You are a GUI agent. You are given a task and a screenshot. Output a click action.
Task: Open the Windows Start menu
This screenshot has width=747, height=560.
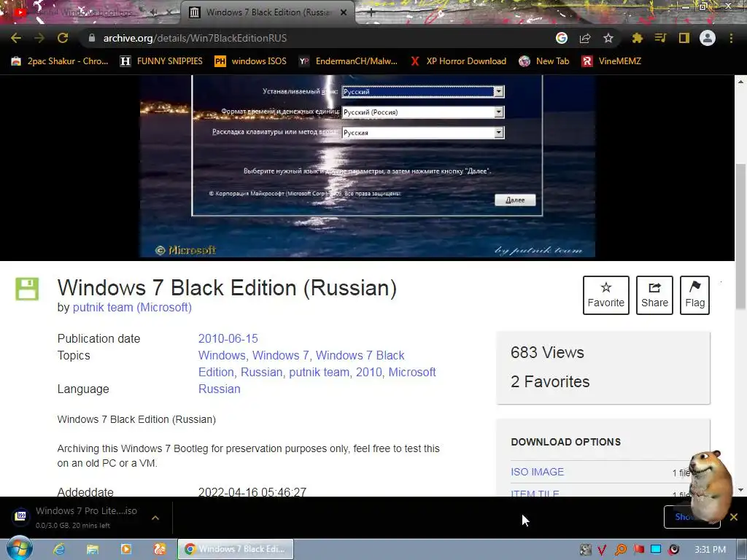click(19, 548)
